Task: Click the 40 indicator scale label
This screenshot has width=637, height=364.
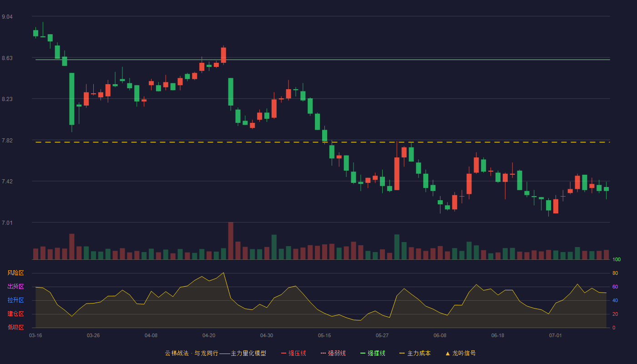Action: [615, 300]
